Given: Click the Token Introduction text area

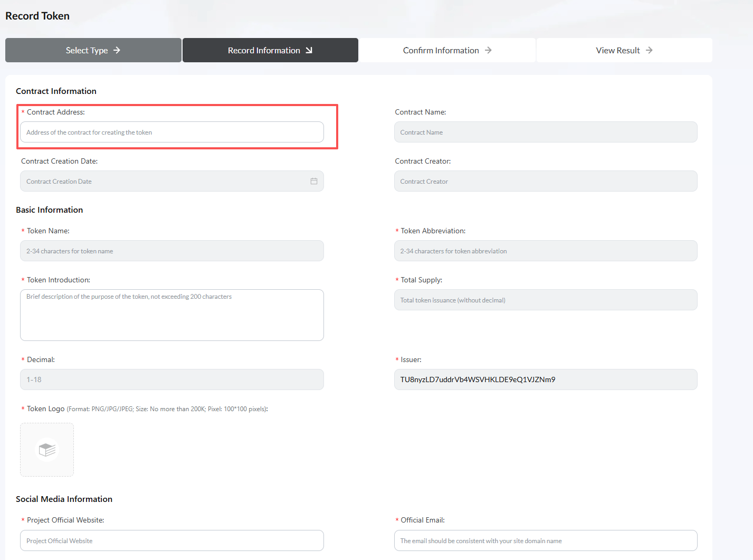Looking at the screenshot, I should click(x=171, y=315).
